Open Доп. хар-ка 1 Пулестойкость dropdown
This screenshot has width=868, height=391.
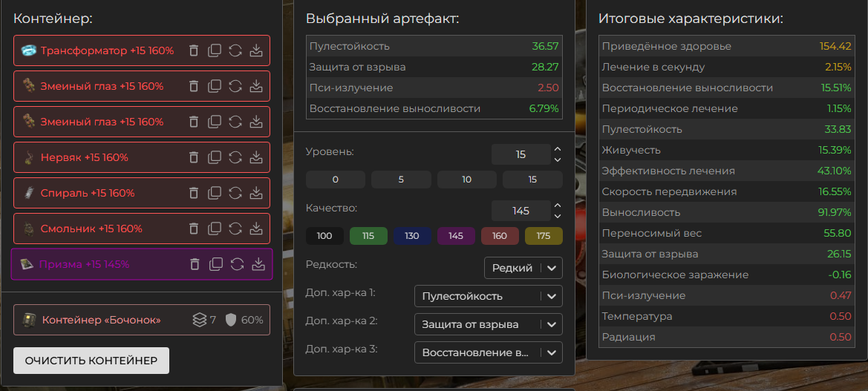488,296
